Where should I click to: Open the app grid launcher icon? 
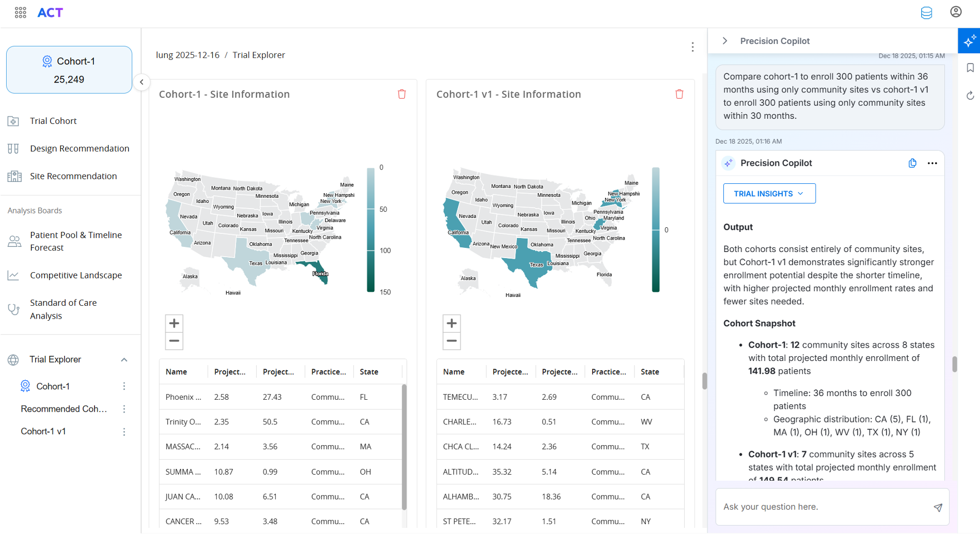pos(20,12)
